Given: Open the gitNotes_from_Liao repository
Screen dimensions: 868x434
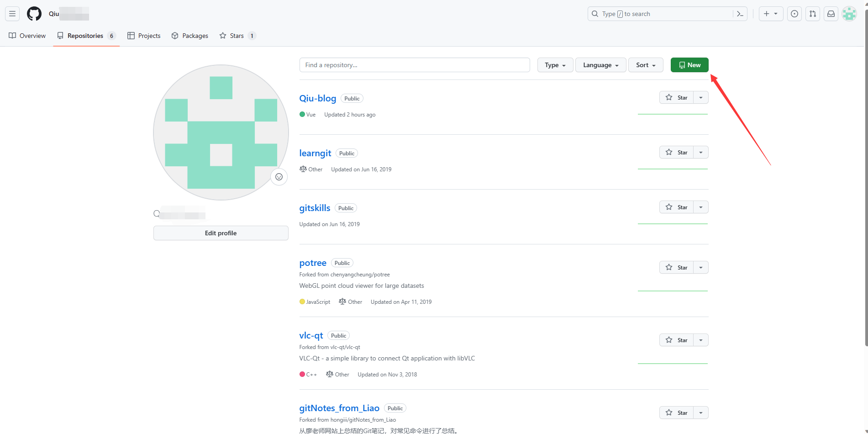Looking at the screenshot, I should pos(339,408).
